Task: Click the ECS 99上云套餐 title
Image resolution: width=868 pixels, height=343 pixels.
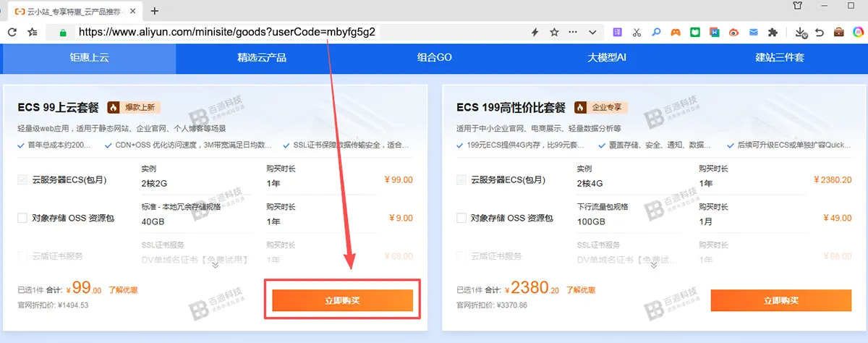Action: [x=59, y=107]
